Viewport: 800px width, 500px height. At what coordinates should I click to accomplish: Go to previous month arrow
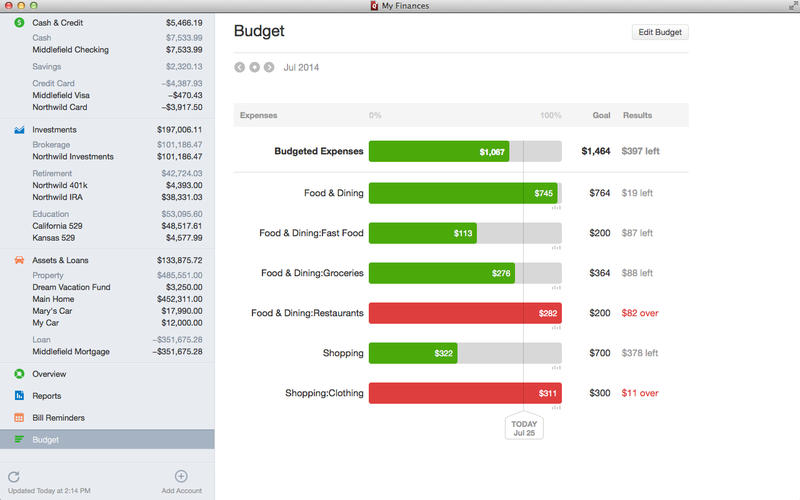coord(240,67)
